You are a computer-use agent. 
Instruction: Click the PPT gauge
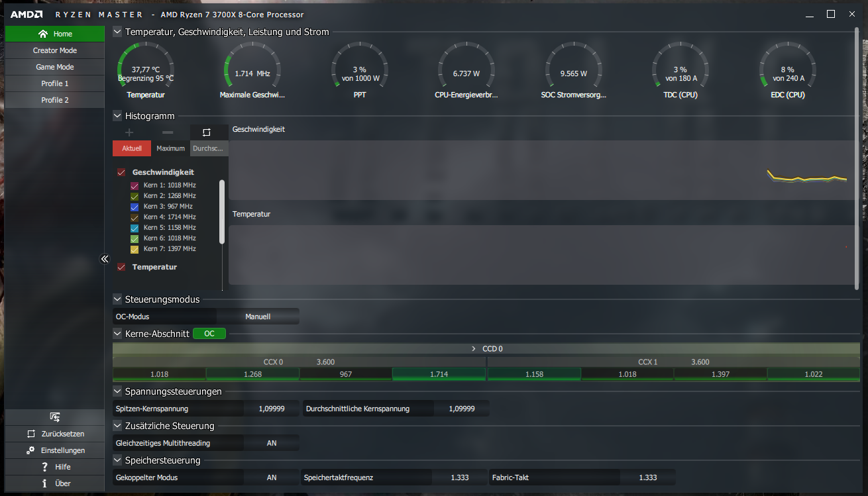360,70
